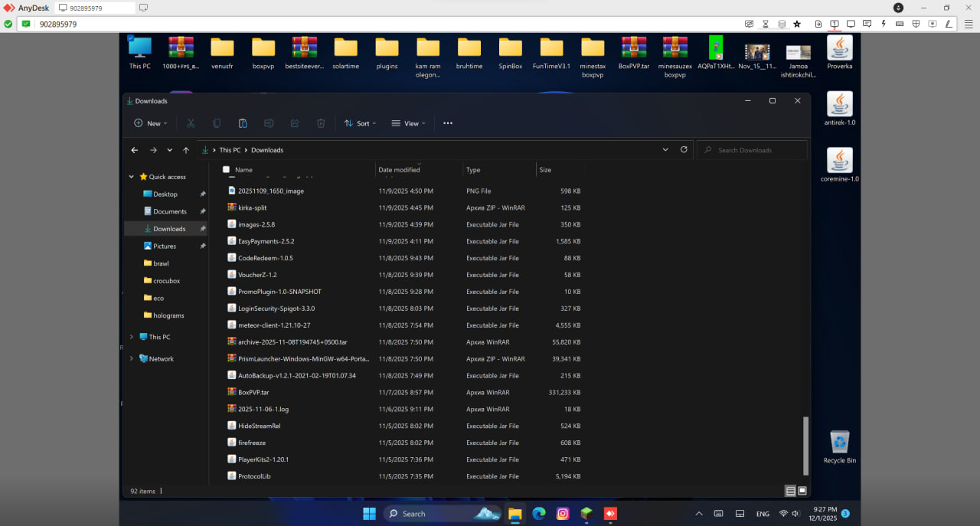Click the 902895979 session tab
This screenshot has width=980, height=526.
pos(94,8)
